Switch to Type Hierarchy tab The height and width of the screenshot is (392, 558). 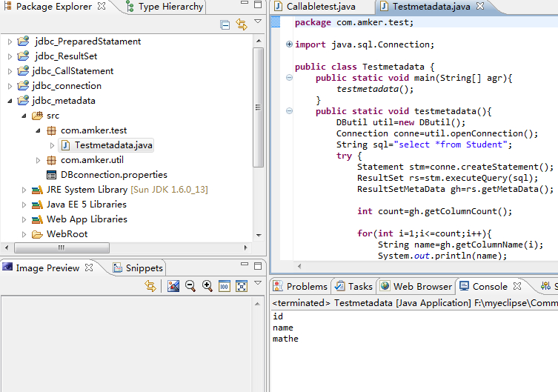click(x=165, y=7)
